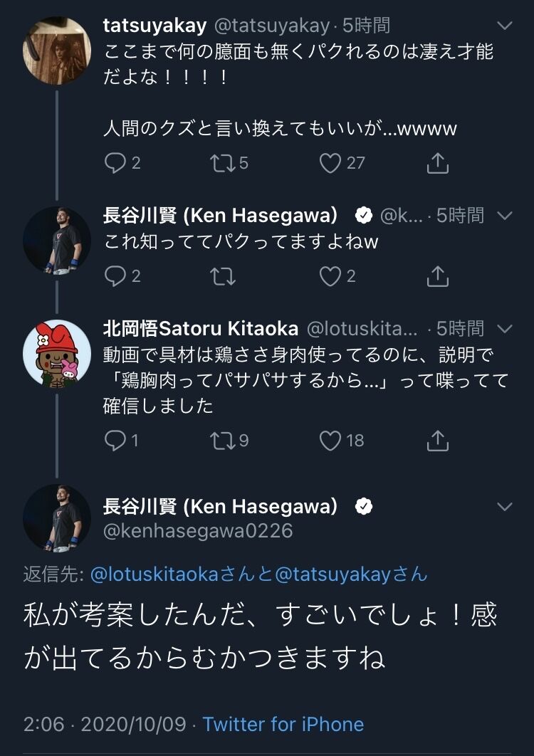Expand options menu on main Ken Hasegawa tweet
The image size is (534, 756).
coord(505,507)
